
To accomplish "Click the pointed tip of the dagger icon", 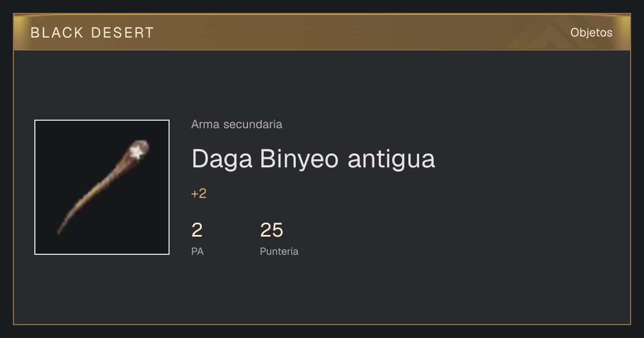I will pyautogui.click(x=60, y=231).
